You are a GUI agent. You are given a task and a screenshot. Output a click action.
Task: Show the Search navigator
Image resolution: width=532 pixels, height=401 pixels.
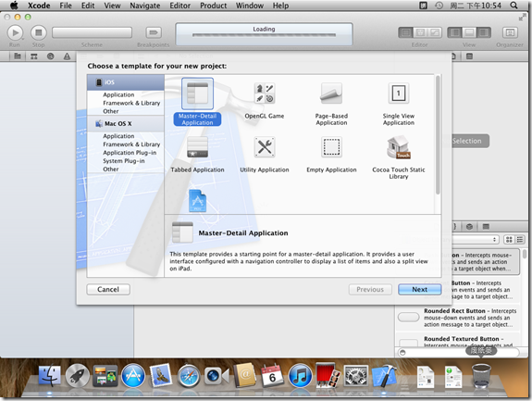pyautogui.click(x=51, y=56)
